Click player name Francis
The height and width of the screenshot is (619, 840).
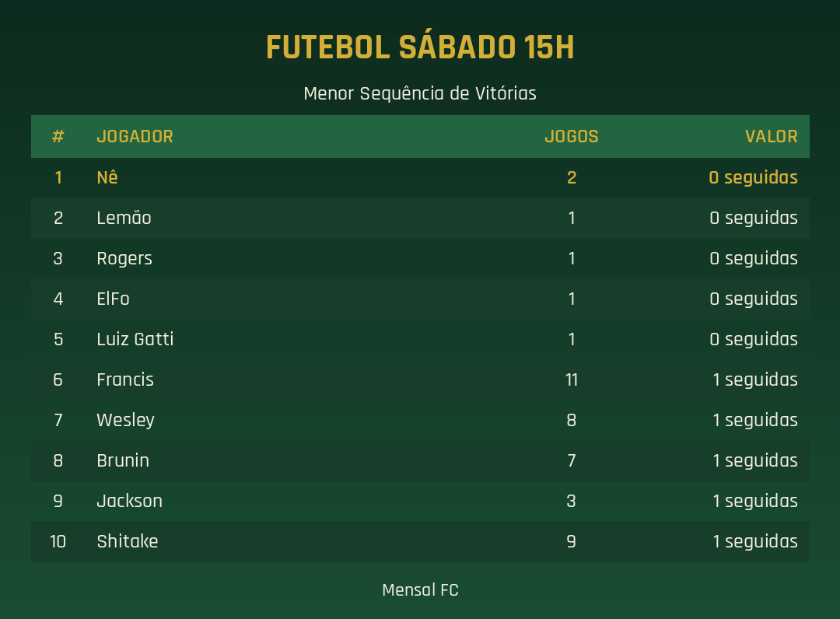[125, 379]
